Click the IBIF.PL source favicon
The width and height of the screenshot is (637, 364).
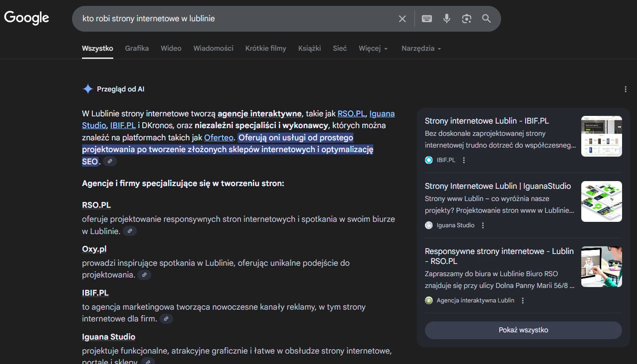pos(429,160)
